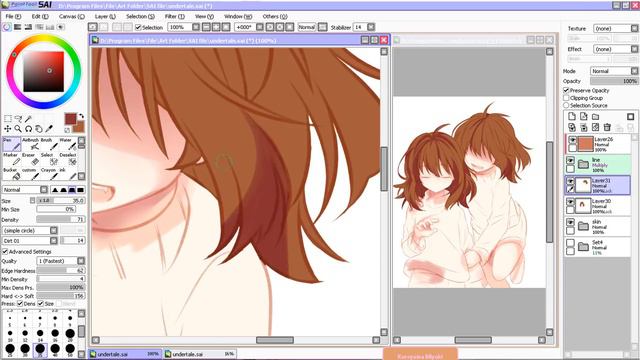Open the Effect dropdown

pyautogui.click(x=616, y=49)
